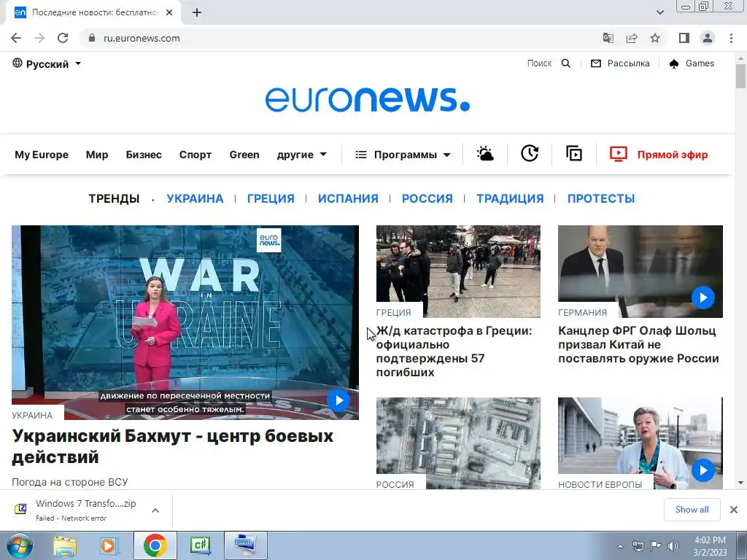
Task: Click the Поиск search magnifier icon
Action: [565, 63]
